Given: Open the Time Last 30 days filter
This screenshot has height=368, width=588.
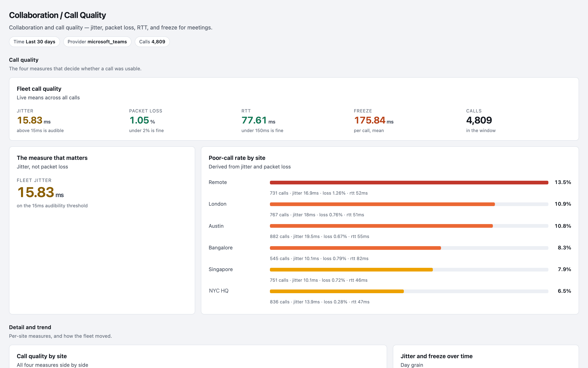Looking at the screenshot, I should pyautogui.click(x=35, y=42).
